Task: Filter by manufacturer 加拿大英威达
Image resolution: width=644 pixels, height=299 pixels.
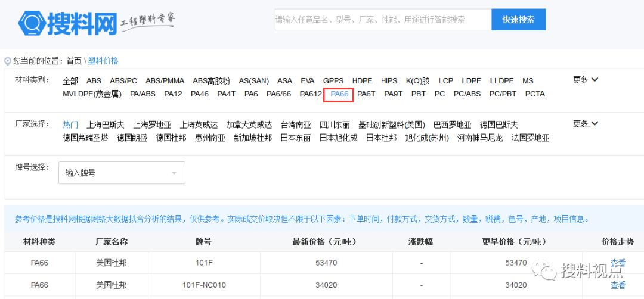Action: tap(249, 124)
